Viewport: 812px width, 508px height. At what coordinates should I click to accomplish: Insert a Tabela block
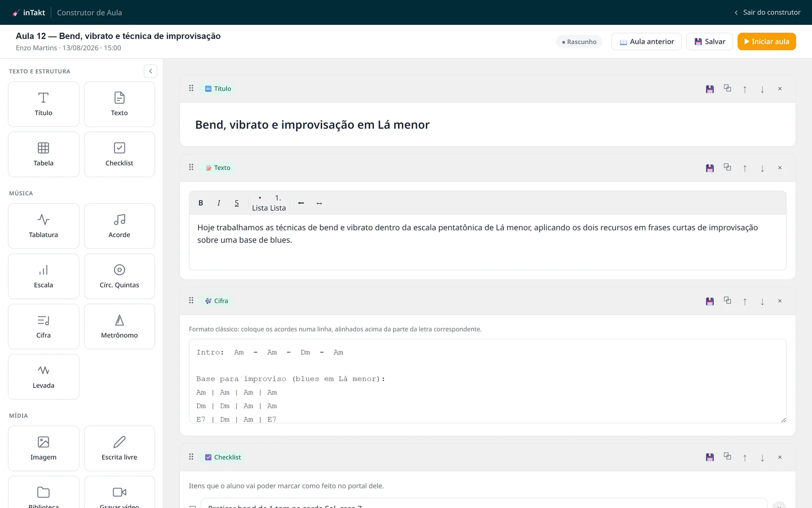43,154
